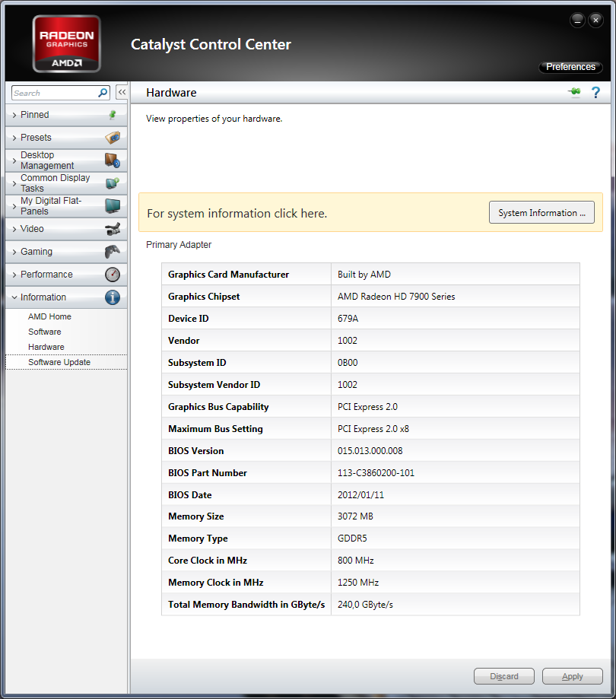616x699 pixels.
Task: Select the '240,0 GByte/s' bandwidth value
Action: click(x=365, y=605)
